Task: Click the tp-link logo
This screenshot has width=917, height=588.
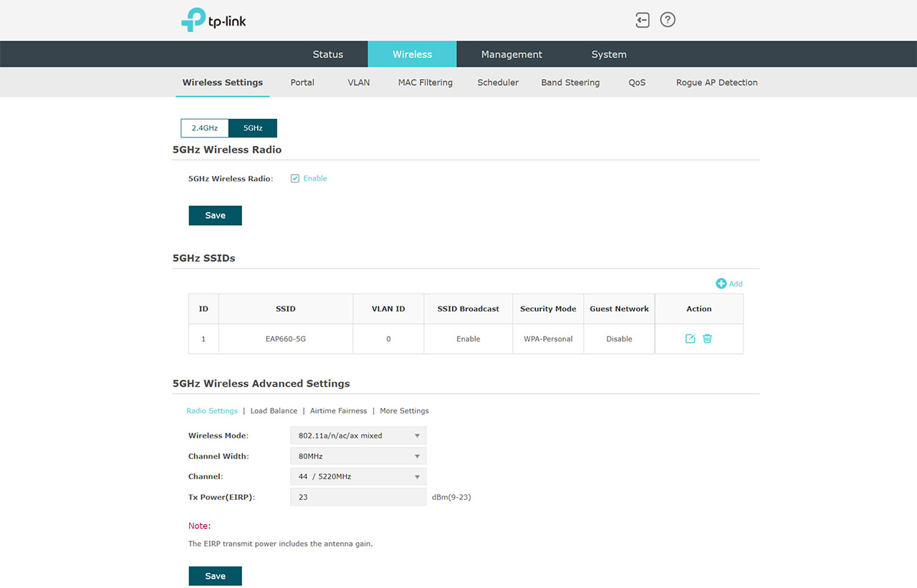Action: (213, 20)
